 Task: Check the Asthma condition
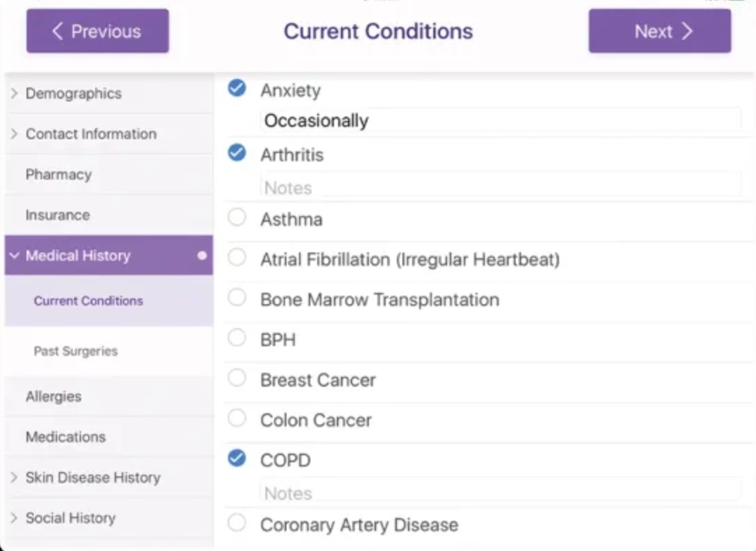click(237, 218)
